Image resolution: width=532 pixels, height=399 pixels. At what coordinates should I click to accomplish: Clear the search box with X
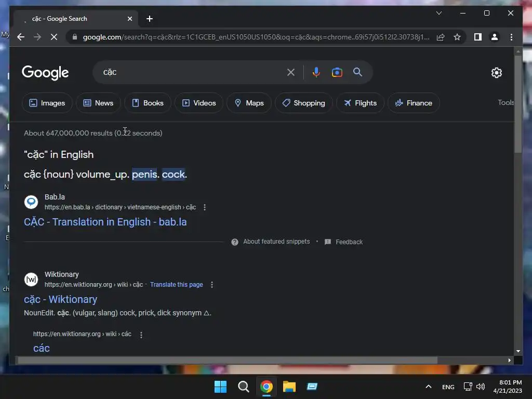(x=291, y=72)
